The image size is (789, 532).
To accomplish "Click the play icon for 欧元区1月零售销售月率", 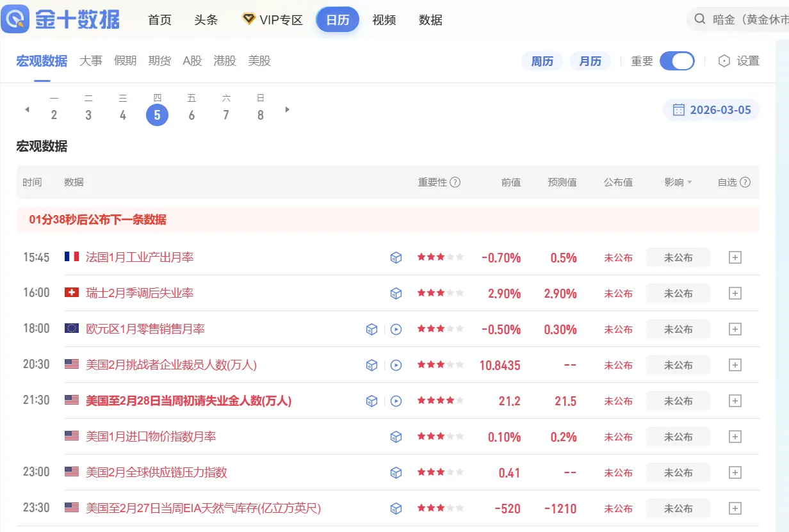I will 396,329.
